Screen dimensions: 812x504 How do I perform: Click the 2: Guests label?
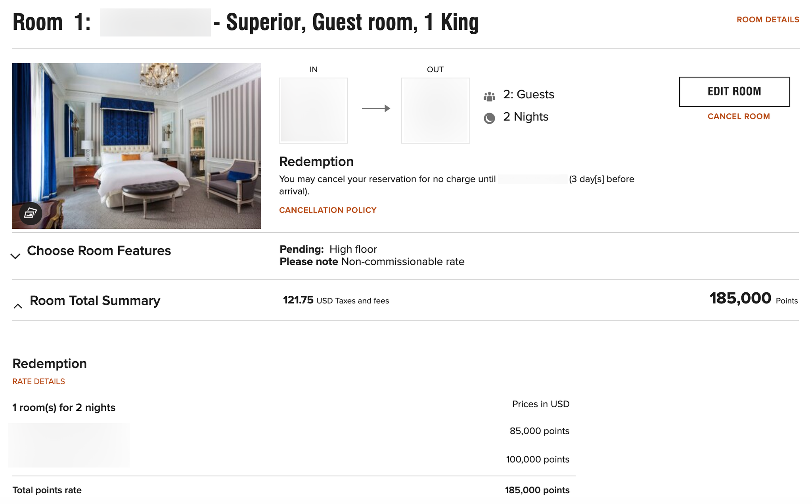529,94
